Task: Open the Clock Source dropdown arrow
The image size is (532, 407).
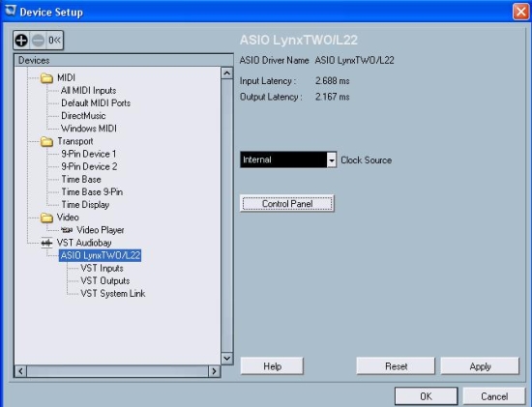Action: click(x=332, y=160)
